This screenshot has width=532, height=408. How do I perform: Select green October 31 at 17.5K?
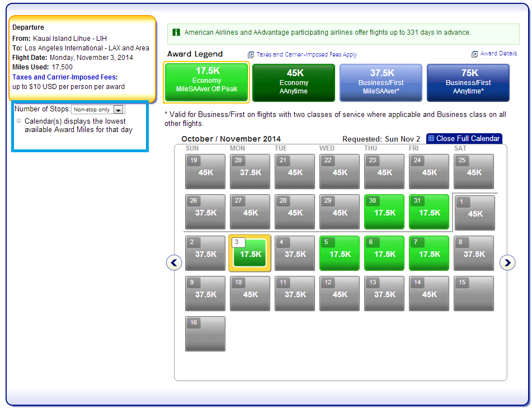click(x=429, y=212)
